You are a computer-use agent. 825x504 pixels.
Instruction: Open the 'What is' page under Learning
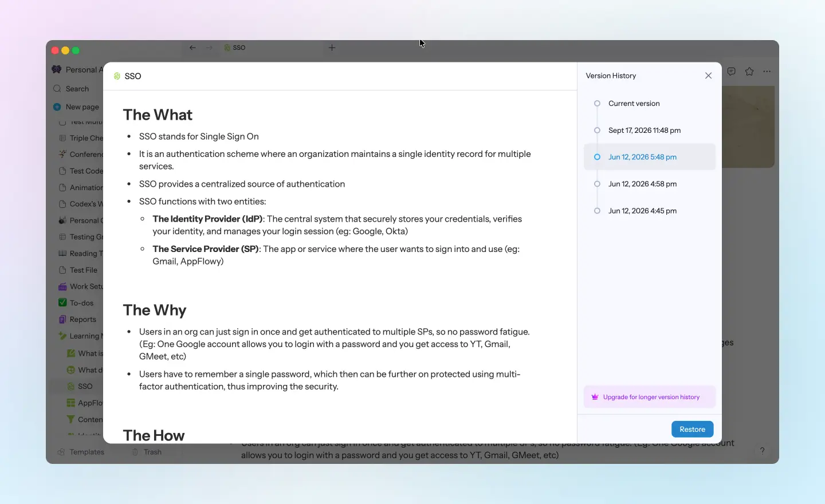coord(85,353)
